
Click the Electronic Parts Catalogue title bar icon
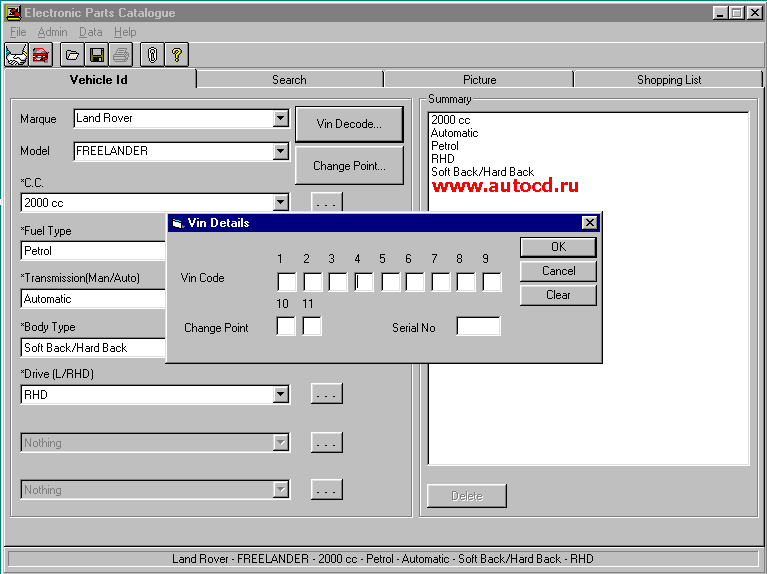pyautogui.click(x=13, y=13)
